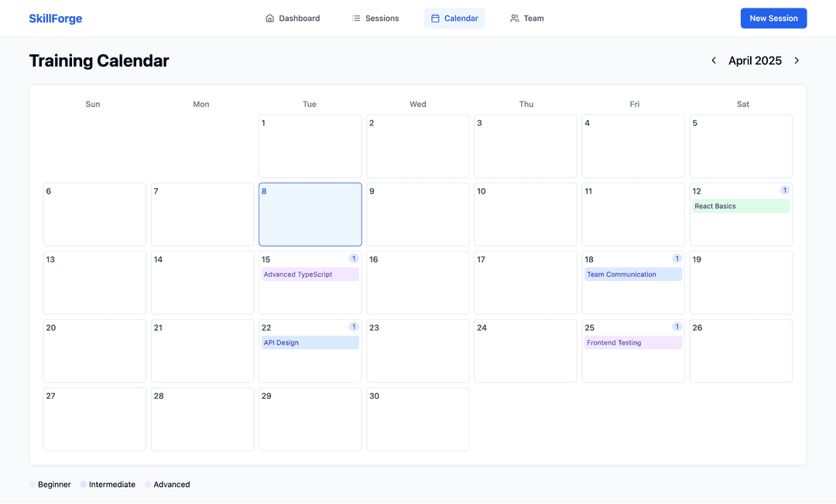836x504 pixels.
Task: Click the event counter badge on April 22
Action: click(x=354, y=327)
